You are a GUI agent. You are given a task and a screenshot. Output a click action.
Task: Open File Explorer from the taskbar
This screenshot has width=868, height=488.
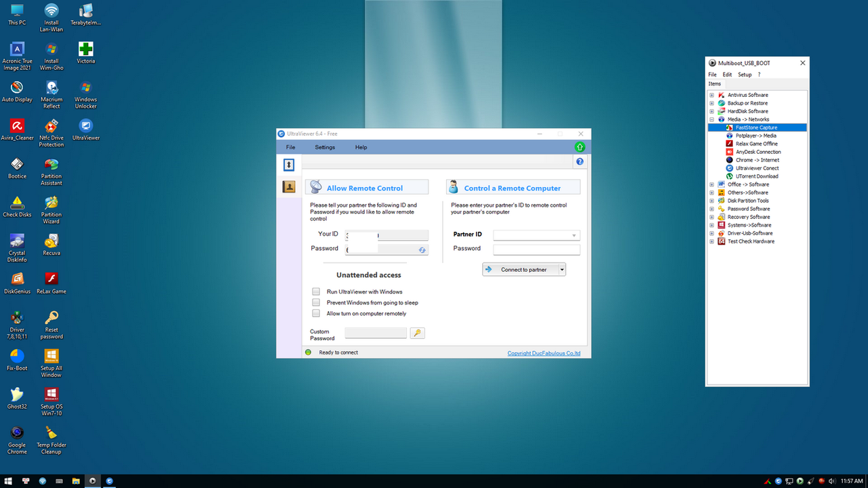coord(76,481)
